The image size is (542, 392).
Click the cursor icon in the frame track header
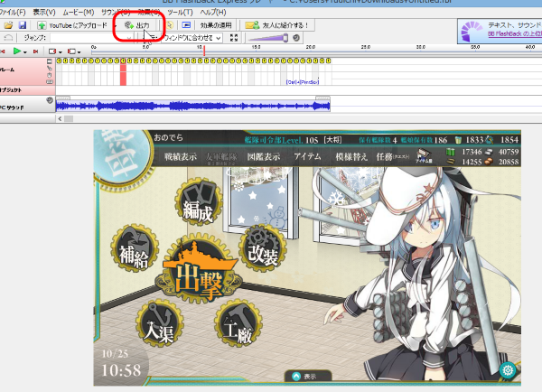50,68
